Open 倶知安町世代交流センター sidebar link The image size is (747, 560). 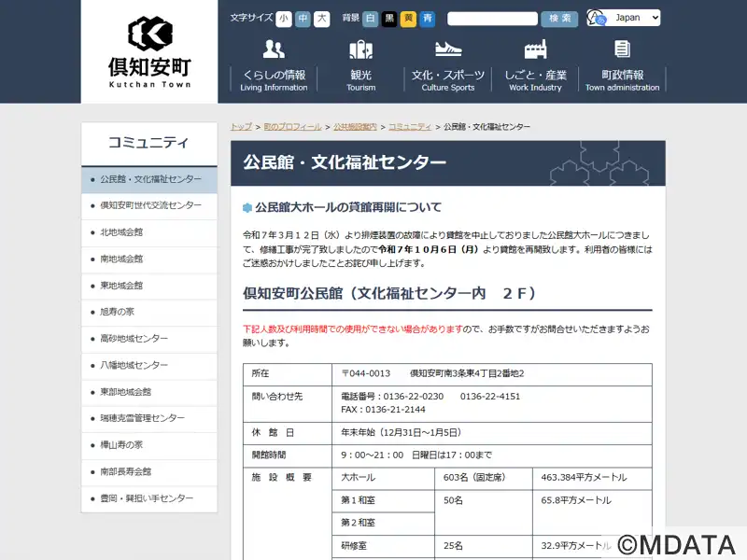click(149, 205)
